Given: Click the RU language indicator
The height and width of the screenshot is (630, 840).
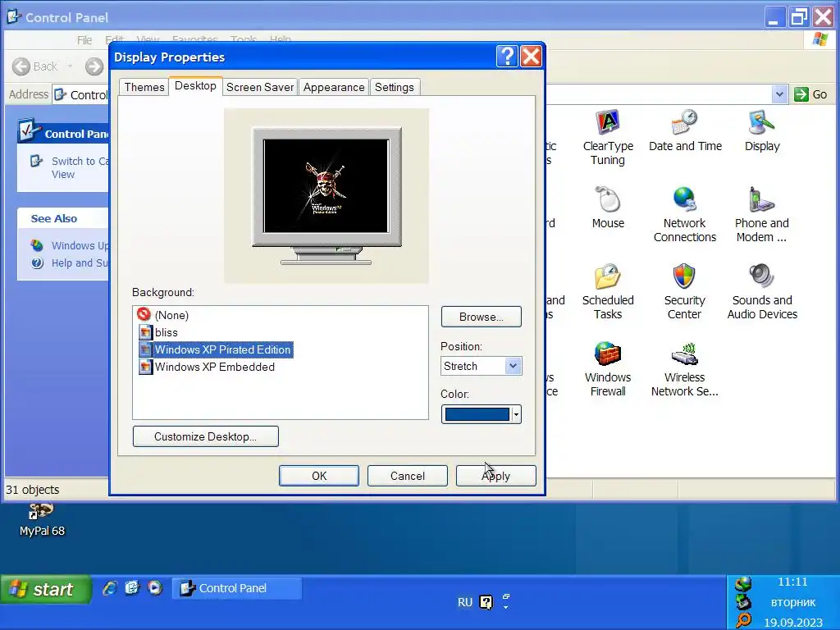Looking at the screenshot, I should tap(465, 602).
